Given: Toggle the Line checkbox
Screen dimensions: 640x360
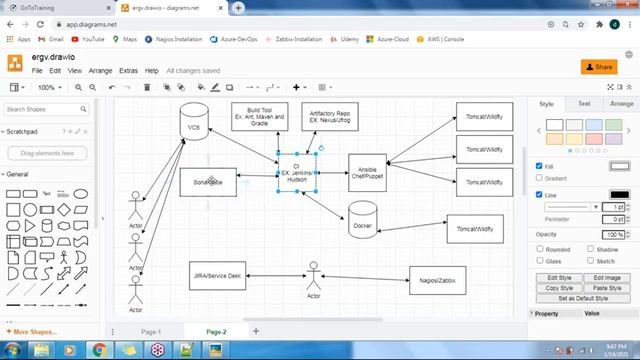Looking at the screenshot, I should point(539,194).
